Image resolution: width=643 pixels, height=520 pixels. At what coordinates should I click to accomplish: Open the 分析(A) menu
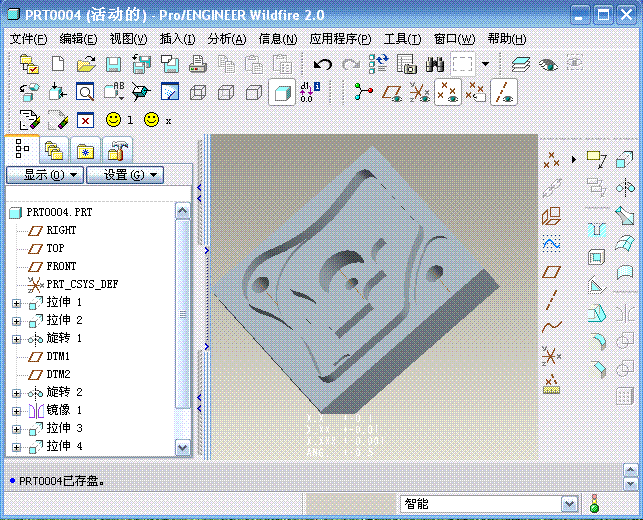pyautogui.click(x=227, y=39)
